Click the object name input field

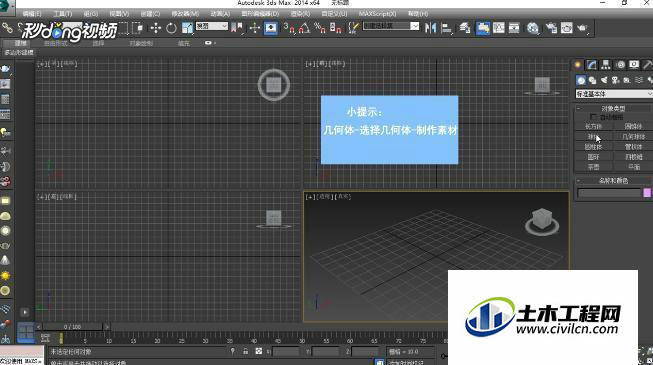(609, 193)
